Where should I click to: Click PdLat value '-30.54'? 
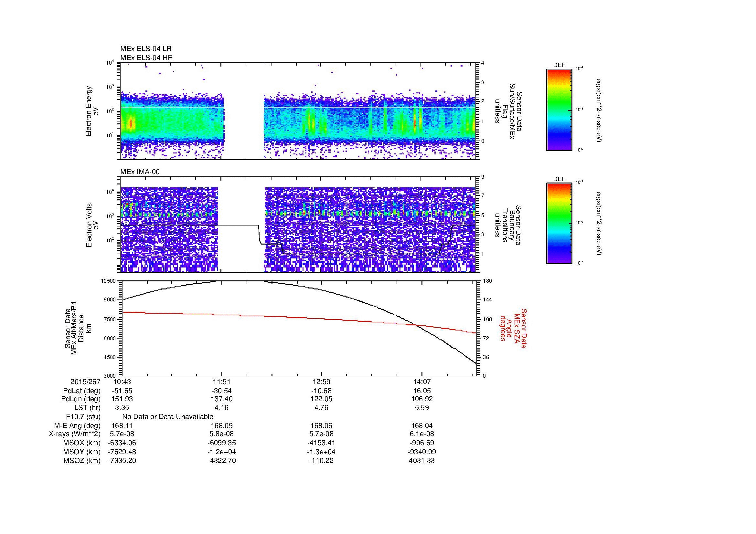click(222, 391)
